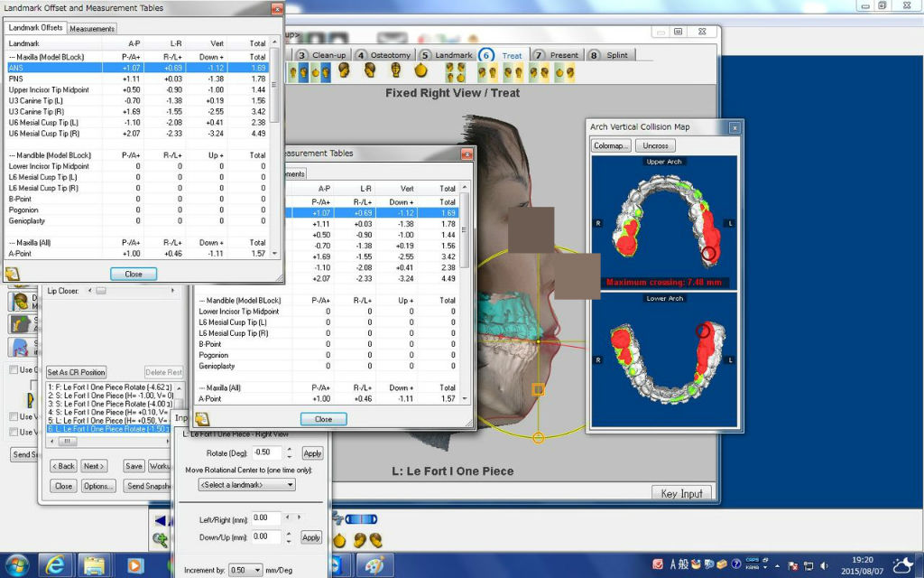924x578 pixels.
Task: Click the volume icon in the system tray
Action: tap(825, 565)
